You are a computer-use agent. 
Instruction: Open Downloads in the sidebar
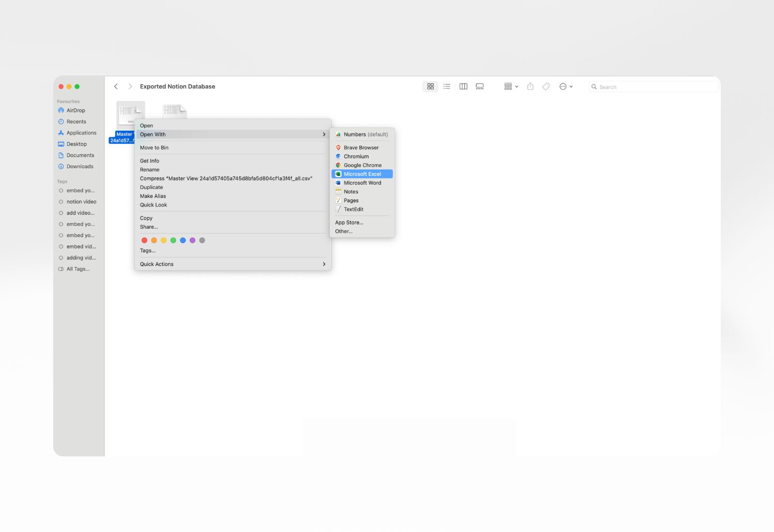(x=77, y=166)
